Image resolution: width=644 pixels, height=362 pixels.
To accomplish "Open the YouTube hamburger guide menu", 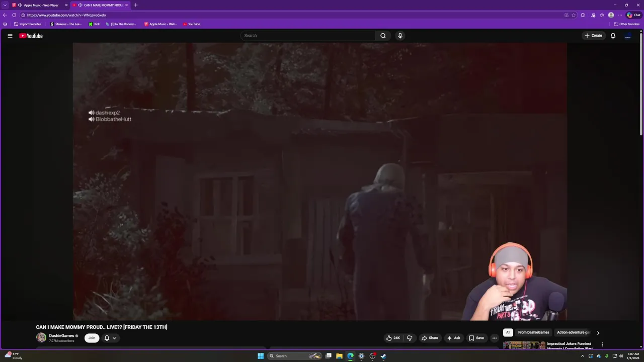I will 10,36.
